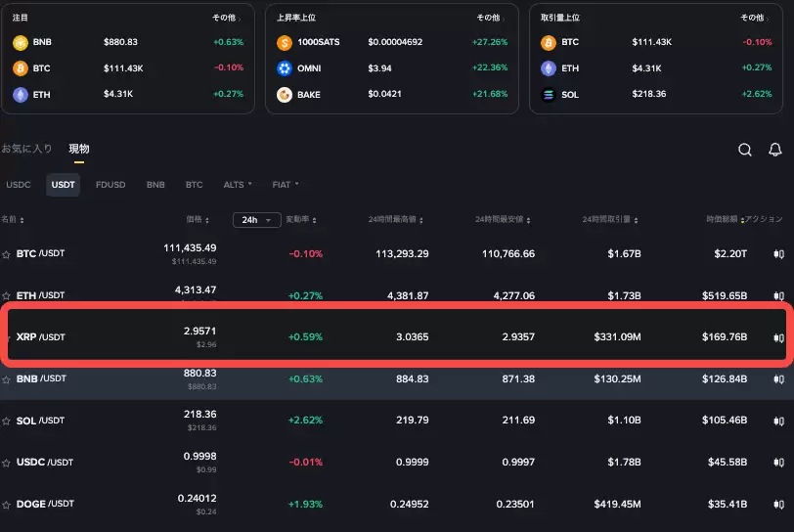This screenshot has height=532, width=794.
Task: Click the BNB coin icon in 注目 panel
Action: point(20,43)
